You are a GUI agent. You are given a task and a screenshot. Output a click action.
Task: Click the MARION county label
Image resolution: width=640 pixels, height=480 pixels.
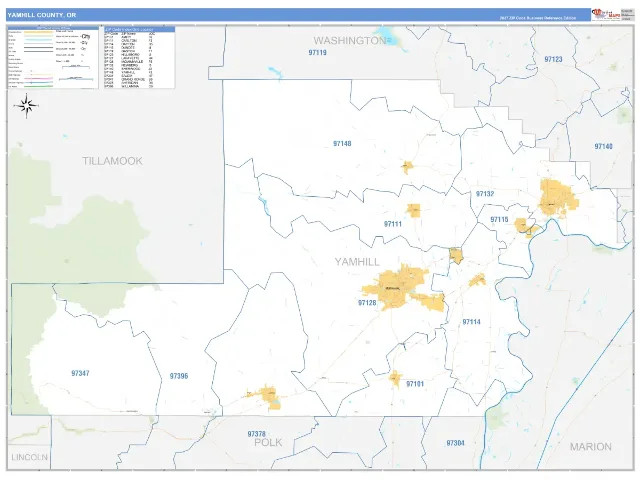[x=591, y=447]
